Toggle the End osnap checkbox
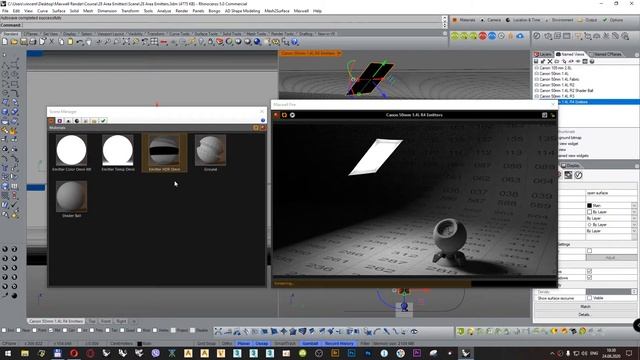 point(4,331)
